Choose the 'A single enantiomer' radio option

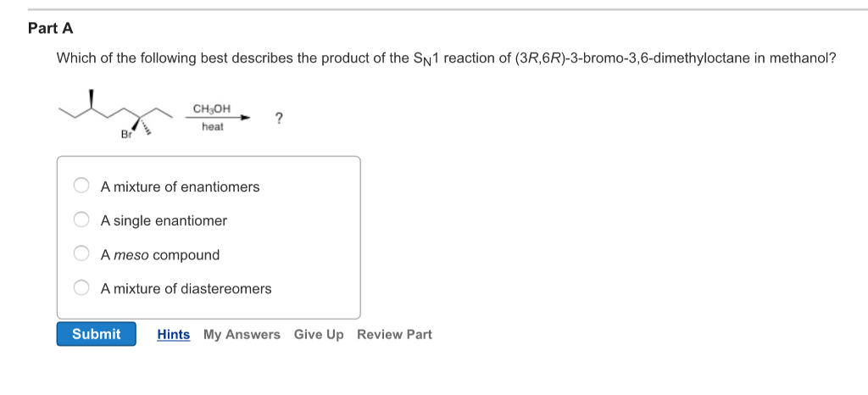tap(81, 220)
